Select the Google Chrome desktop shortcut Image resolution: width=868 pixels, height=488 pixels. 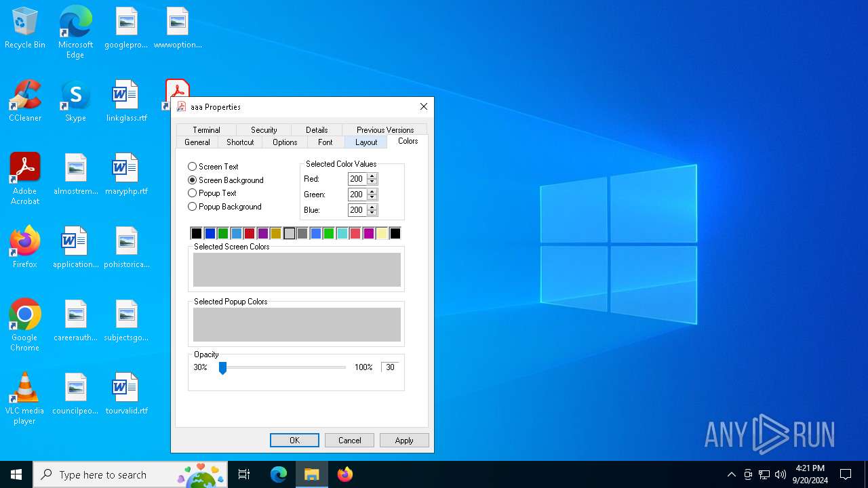[25, 325]
